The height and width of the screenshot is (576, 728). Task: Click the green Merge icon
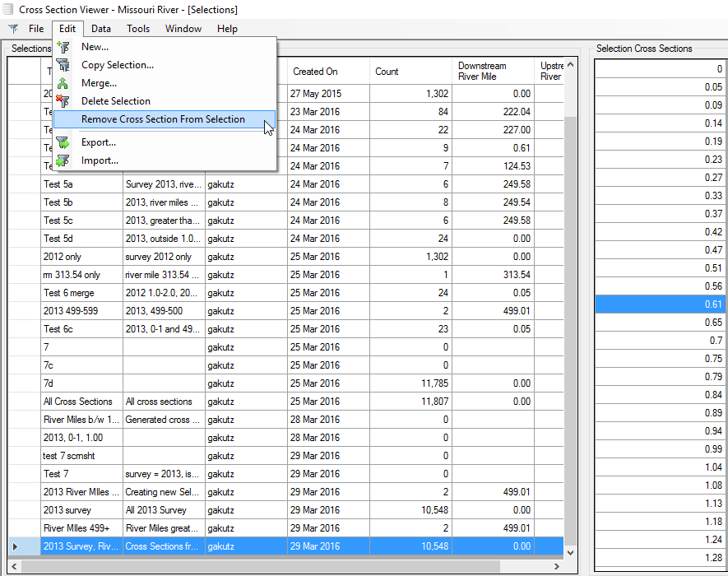click(x=63, y=83)
